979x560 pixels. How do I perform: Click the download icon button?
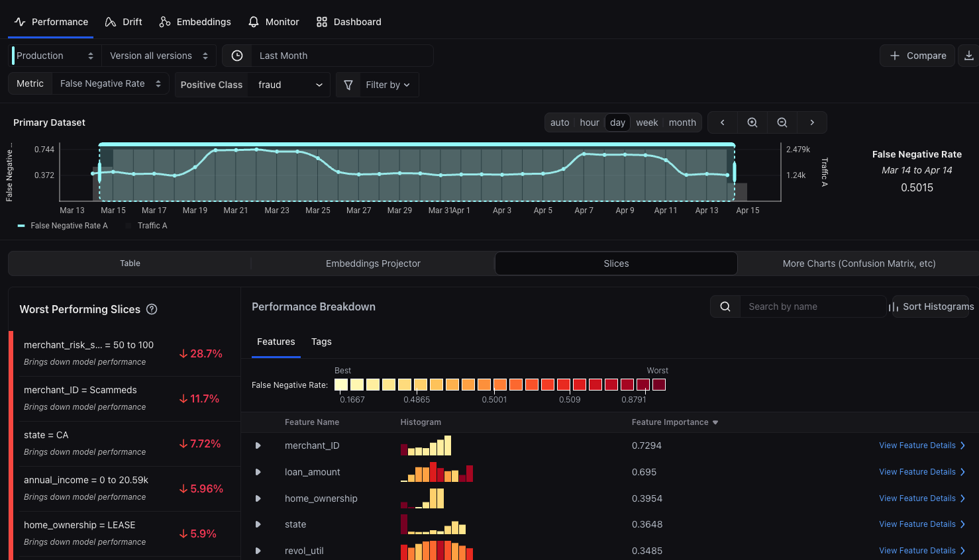(x=968, y=56)
